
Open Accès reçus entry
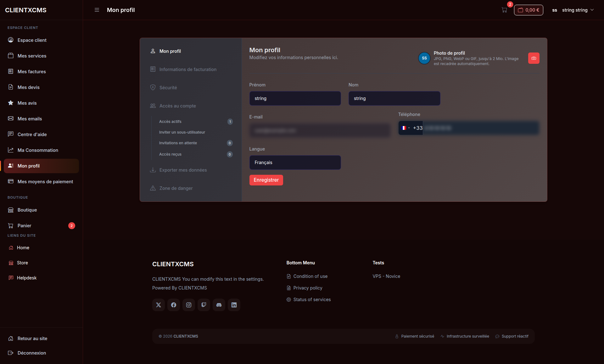195,154
